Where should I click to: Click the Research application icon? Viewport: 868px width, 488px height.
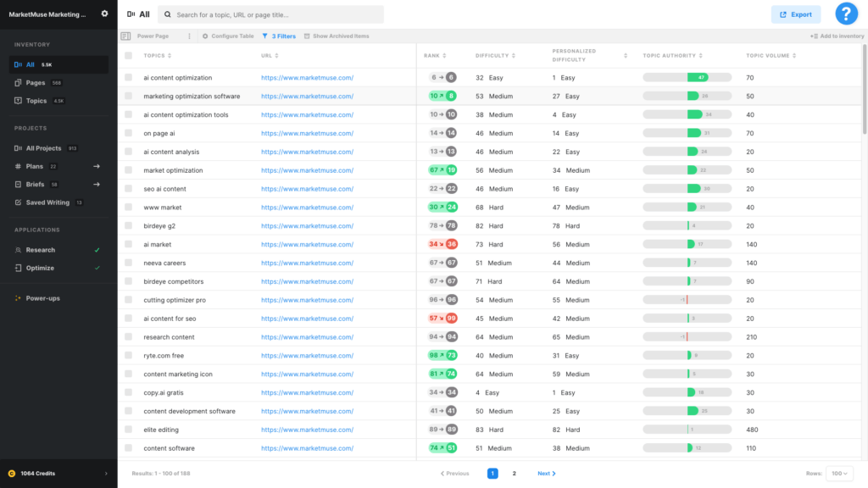(18, 250)
